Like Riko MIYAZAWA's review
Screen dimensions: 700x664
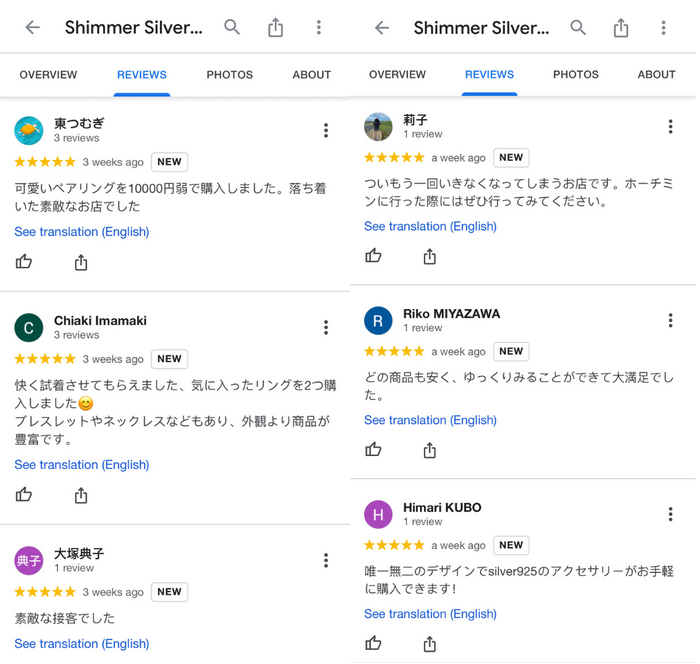click(373, 449)
